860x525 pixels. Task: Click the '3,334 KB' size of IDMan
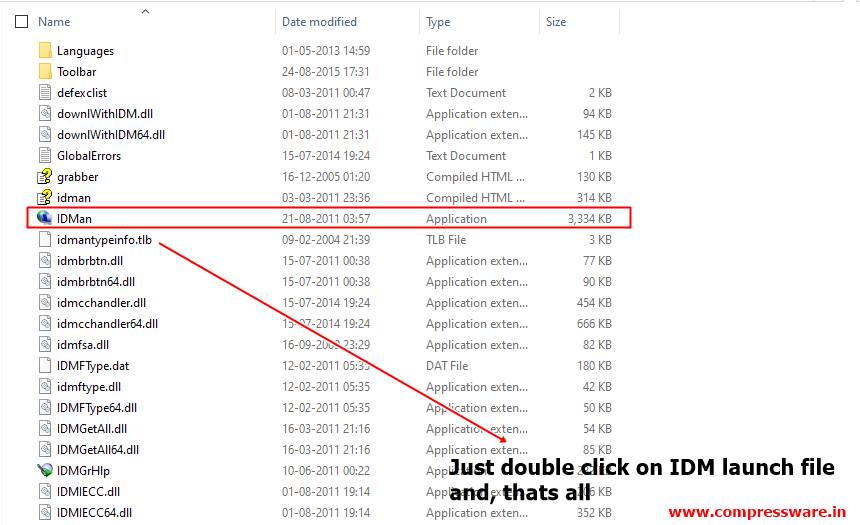590,218
